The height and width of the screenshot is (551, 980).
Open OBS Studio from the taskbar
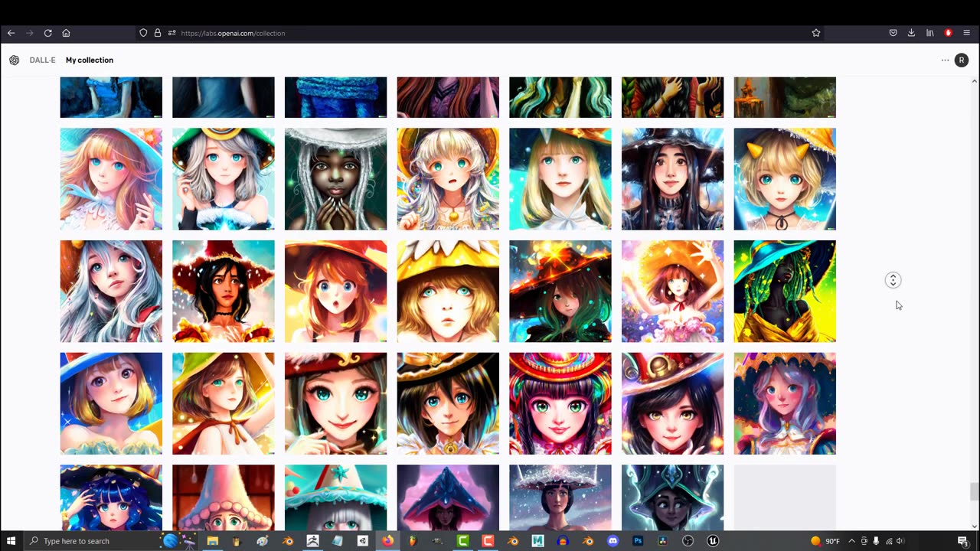coord(688,541)
